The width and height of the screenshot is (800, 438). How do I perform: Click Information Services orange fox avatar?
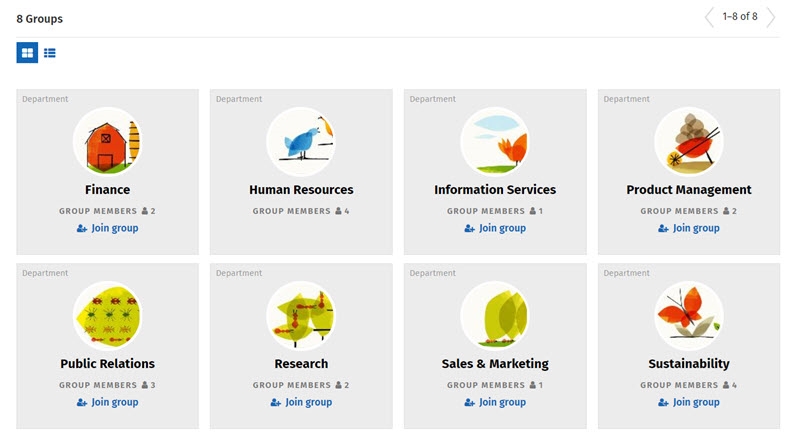tap(495, 142)
